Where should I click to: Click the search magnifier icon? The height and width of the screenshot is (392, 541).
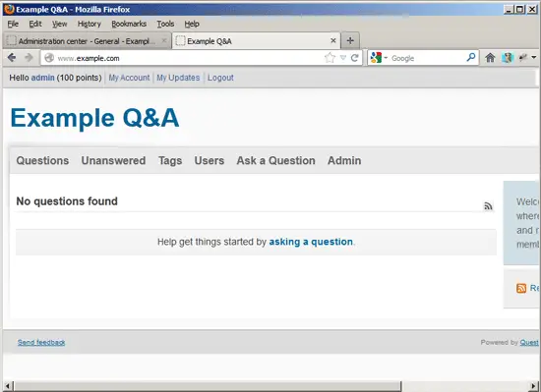tap(471, 57)
